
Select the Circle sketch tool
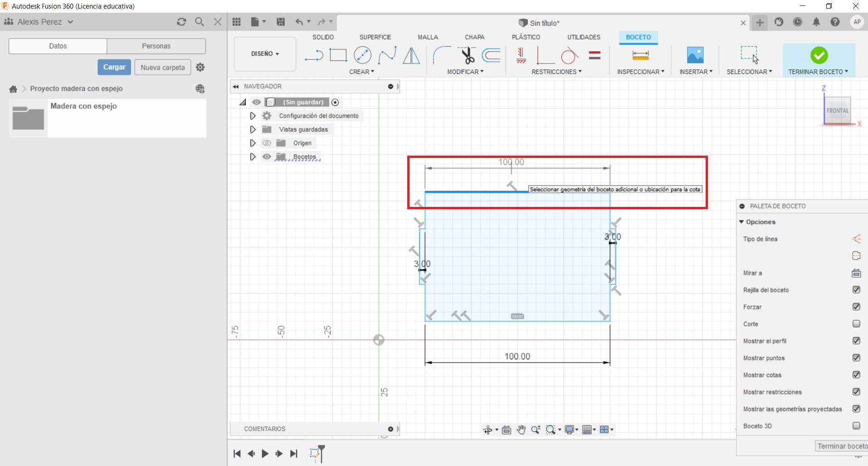362,55
